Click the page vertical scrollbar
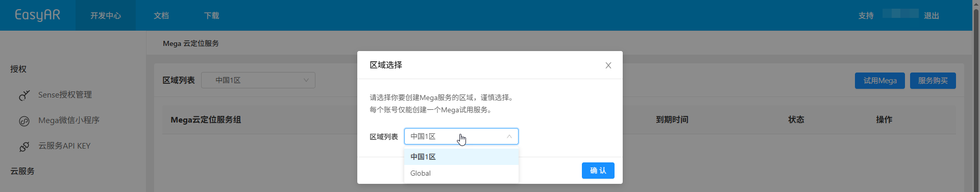The width and height of the screenshot is (980, 192). (x=976, y=96)
